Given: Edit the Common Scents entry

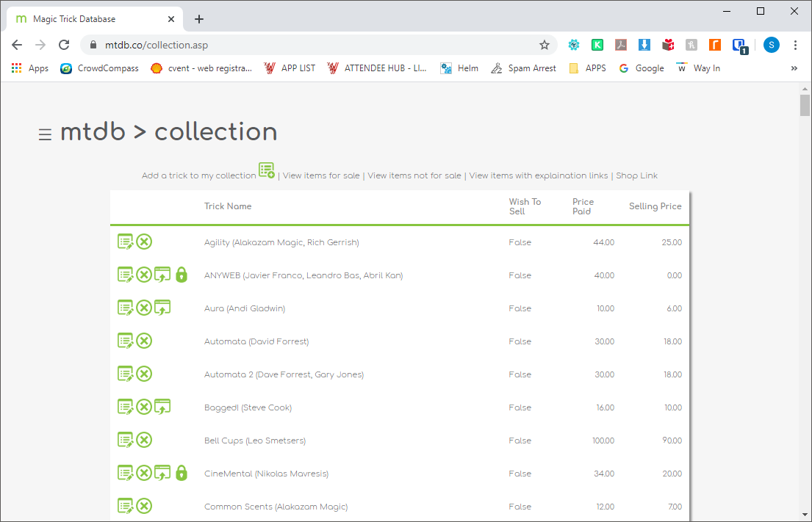Looking at the screenshot, I should pos(126,506).
